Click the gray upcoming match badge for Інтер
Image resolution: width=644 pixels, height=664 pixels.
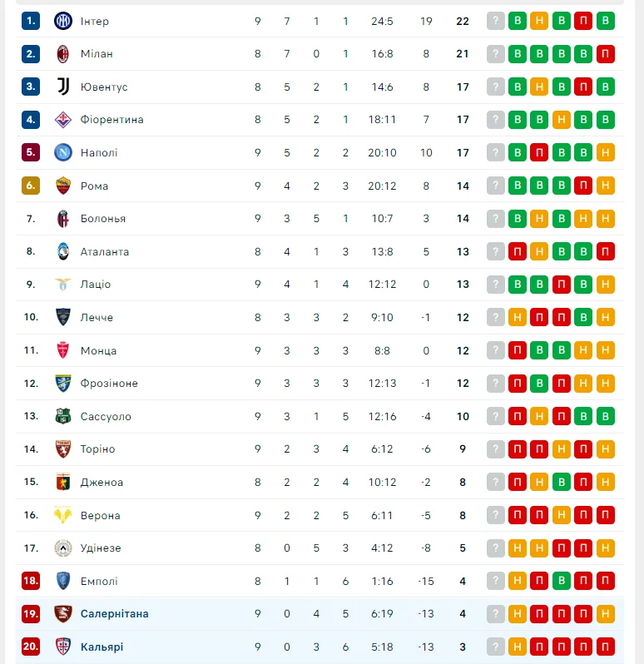point(496,21)
